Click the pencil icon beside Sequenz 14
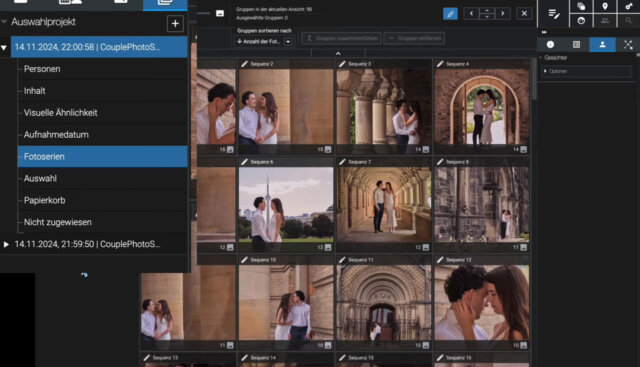 [244, 358]
